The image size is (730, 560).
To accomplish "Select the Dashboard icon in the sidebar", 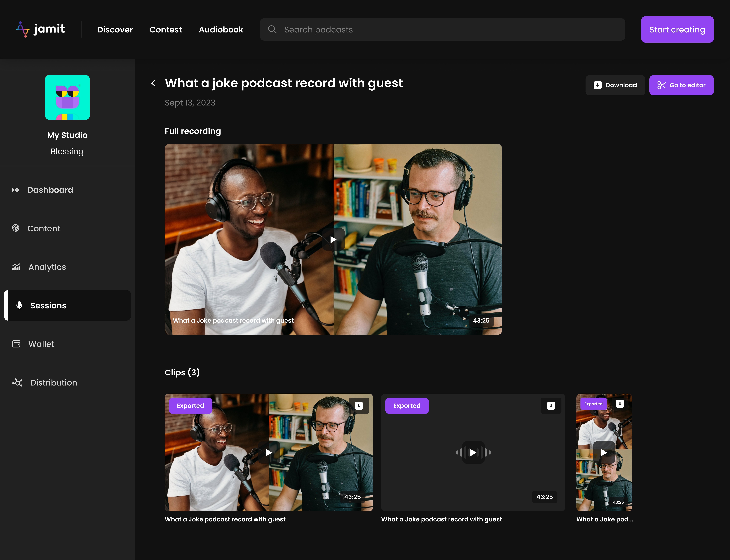I will [x=16, y=190].
